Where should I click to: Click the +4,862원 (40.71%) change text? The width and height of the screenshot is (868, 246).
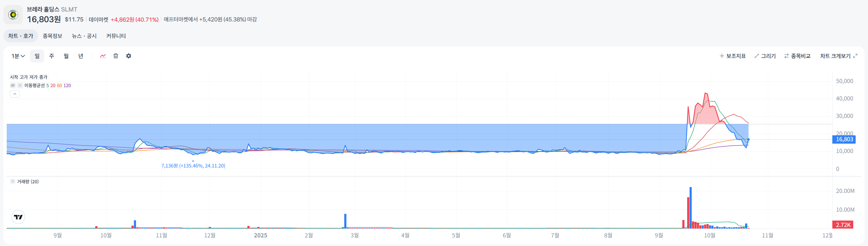134,20
